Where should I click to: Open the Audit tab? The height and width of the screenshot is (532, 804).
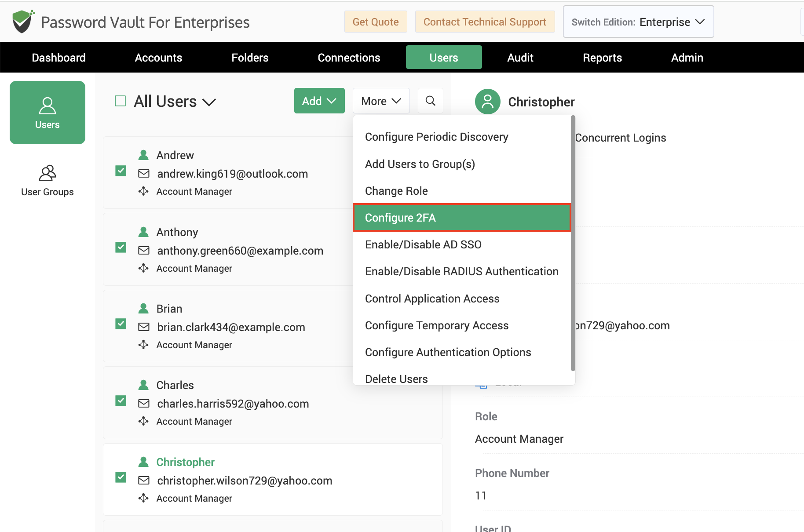point(520,58)
